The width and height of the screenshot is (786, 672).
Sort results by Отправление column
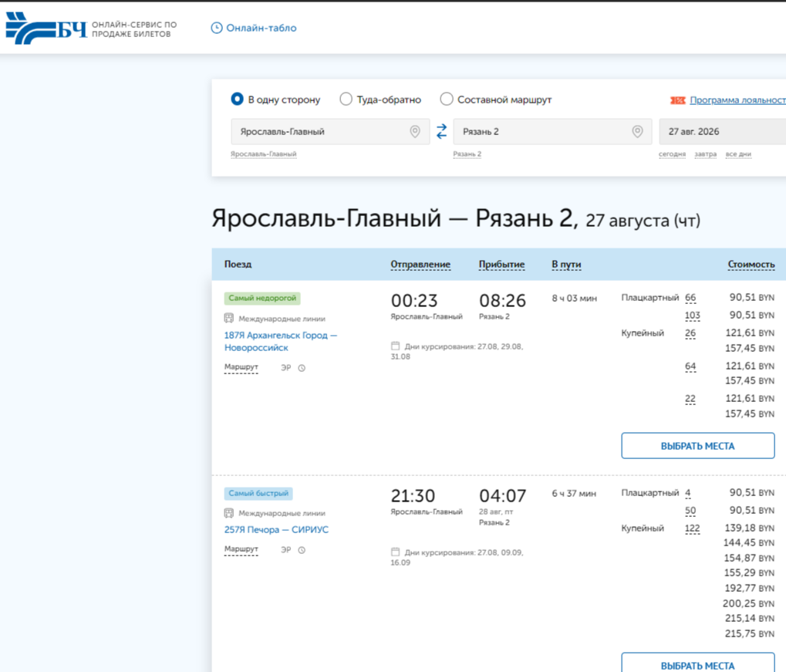[x=420, y=265]
